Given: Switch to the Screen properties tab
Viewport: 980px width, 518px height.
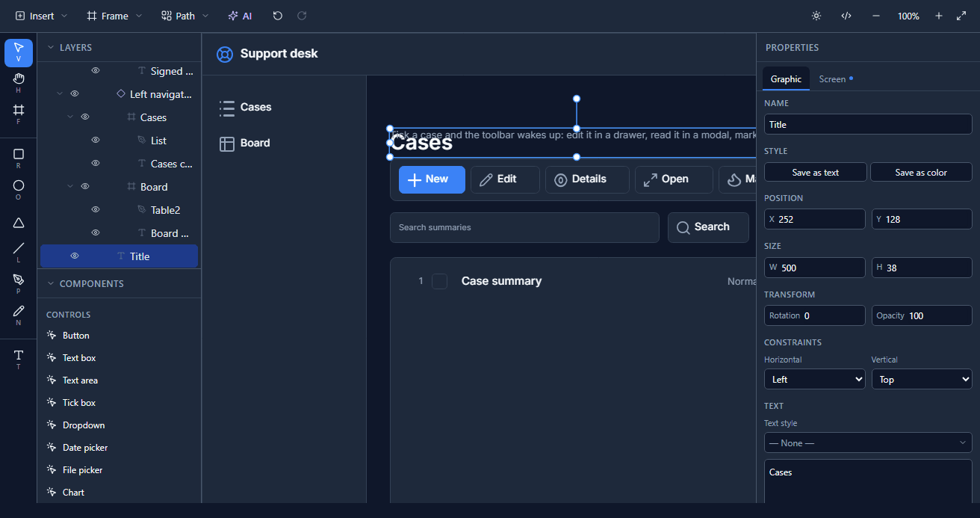Looking at the screenshot, I should tap(836, 78).
